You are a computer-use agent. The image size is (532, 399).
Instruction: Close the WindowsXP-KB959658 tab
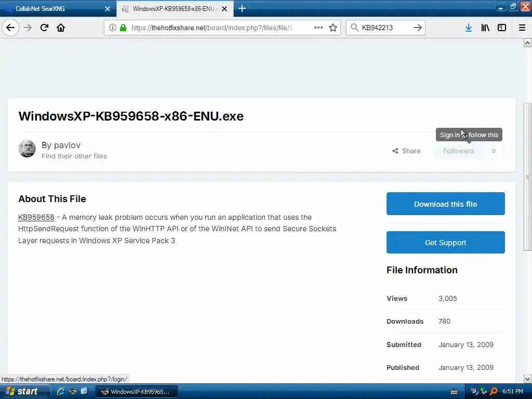(x=224, y=9)
